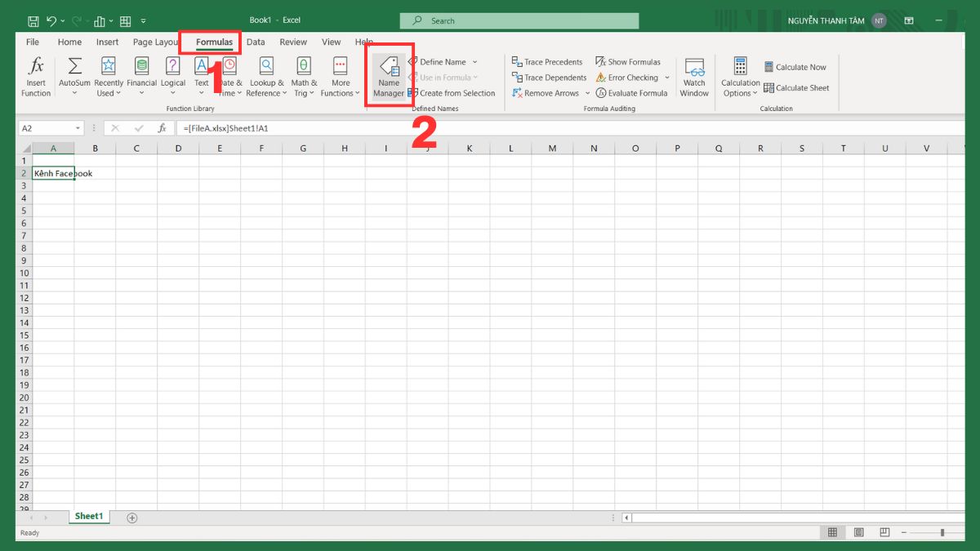This screenshot has height=551, width=980.
Task: Click the horizontal scrollbar at bottom
Action: click(796, 518)
